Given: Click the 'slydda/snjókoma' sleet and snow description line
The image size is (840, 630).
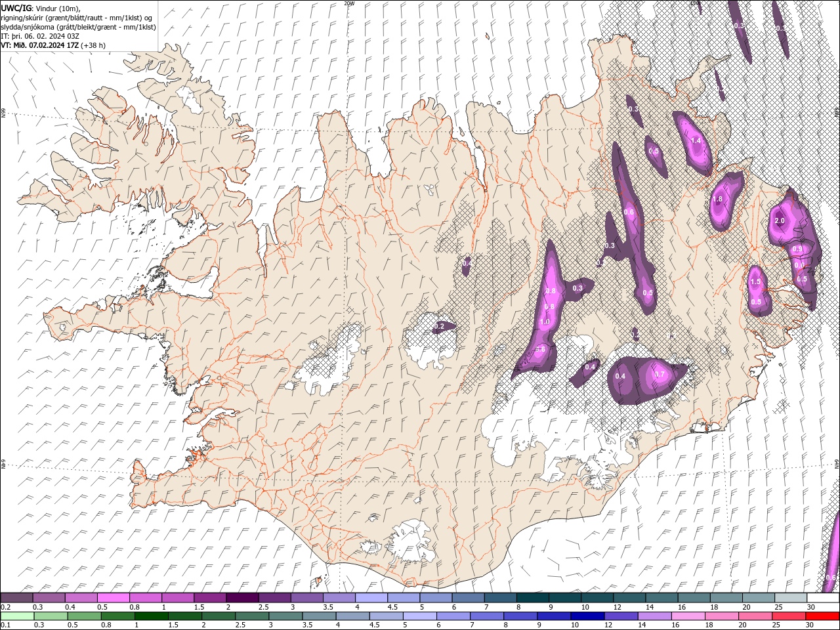Looking at the screenshot, I should coord(78,27).
